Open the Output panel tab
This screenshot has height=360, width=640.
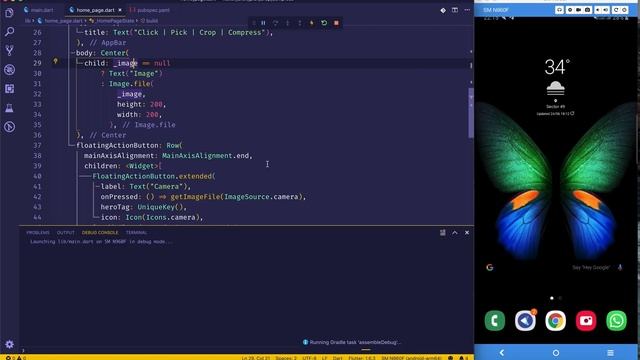coord(66,233)
